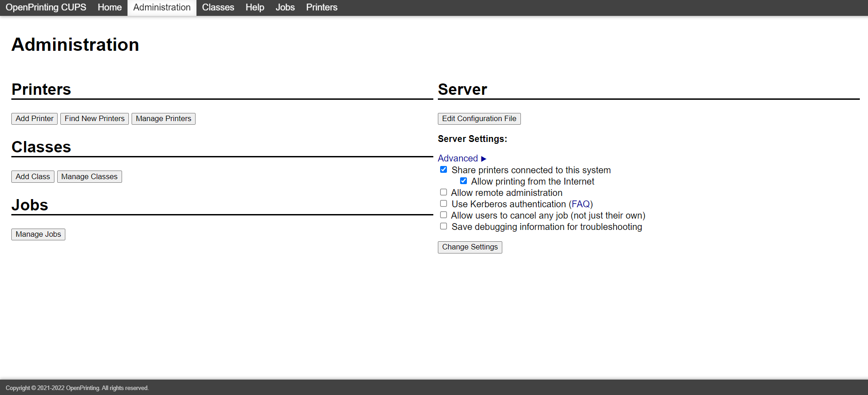This screenshot has width=868, height=395.
Task: Click the Server section heading
Action: coord(462,89)
